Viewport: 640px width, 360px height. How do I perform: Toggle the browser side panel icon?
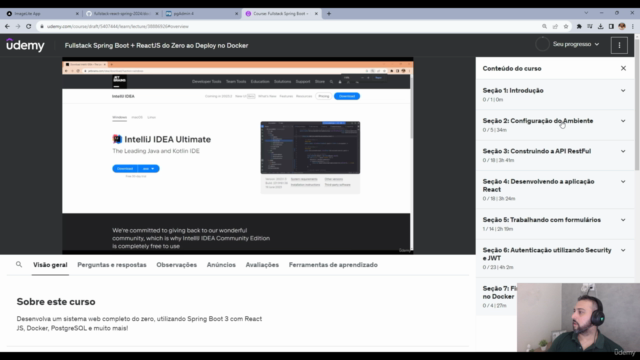611,26
